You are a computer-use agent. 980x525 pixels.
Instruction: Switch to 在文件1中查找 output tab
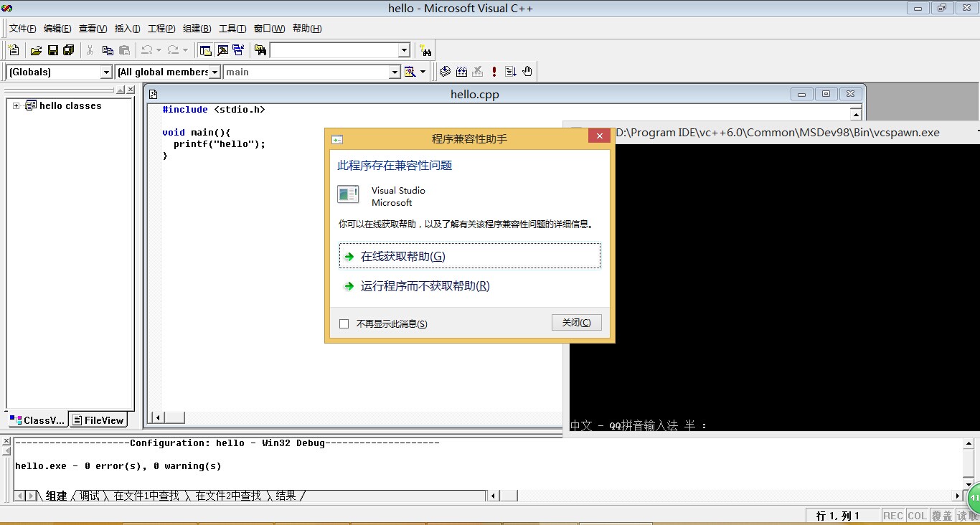click(x=146, y=496)
